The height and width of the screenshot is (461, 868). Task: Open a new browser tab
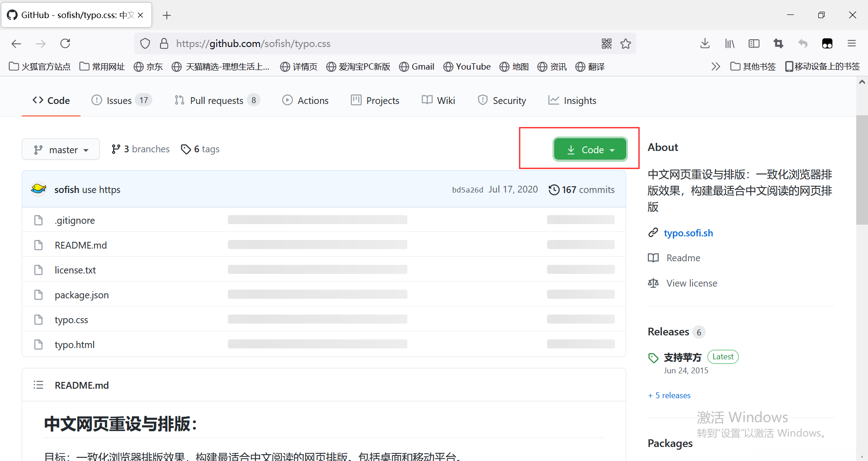[x=167, y=15]
